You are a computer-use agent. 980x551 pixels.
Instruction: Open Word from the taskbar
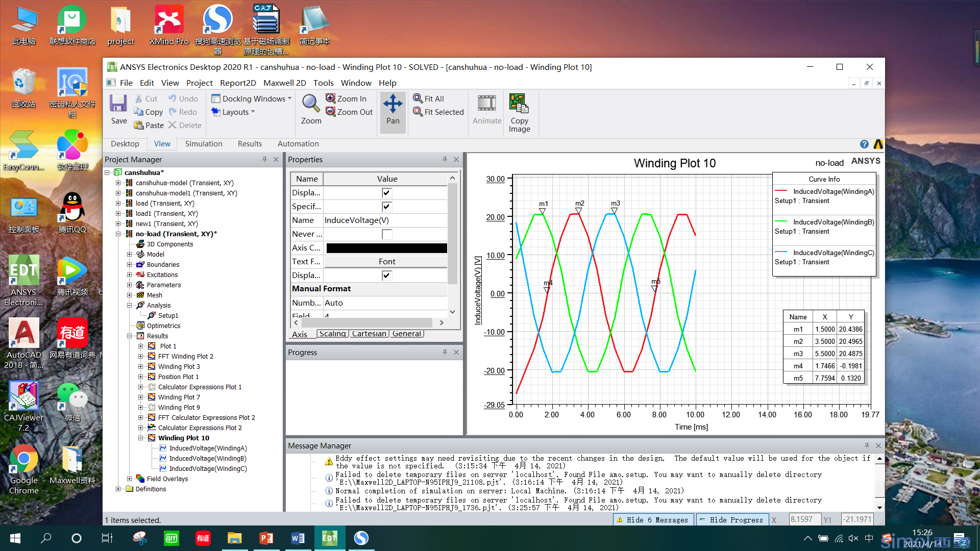tap(298, 538)
